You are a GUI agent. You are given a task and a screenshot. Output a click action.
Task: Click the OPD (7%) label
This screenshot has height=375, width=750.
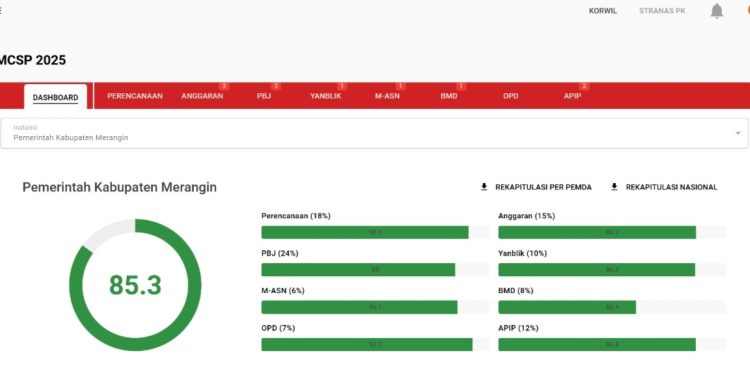278,328
